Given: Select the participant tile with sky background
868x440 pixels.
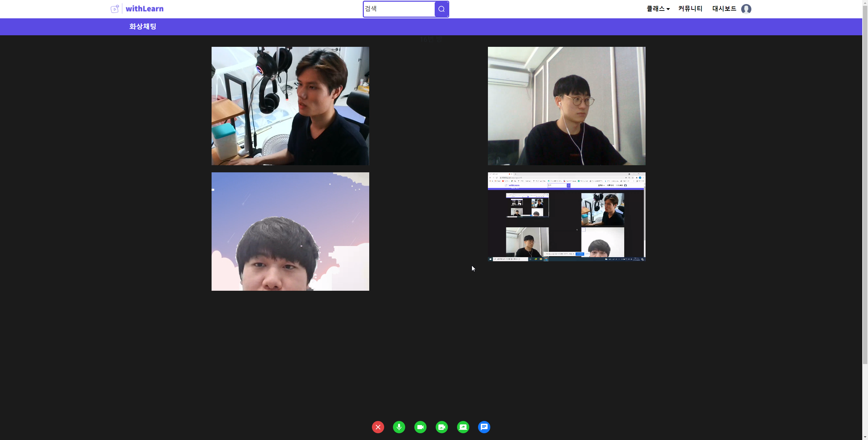Looking at the screenshot, I should pyautogui.click(x=290, y=231).
